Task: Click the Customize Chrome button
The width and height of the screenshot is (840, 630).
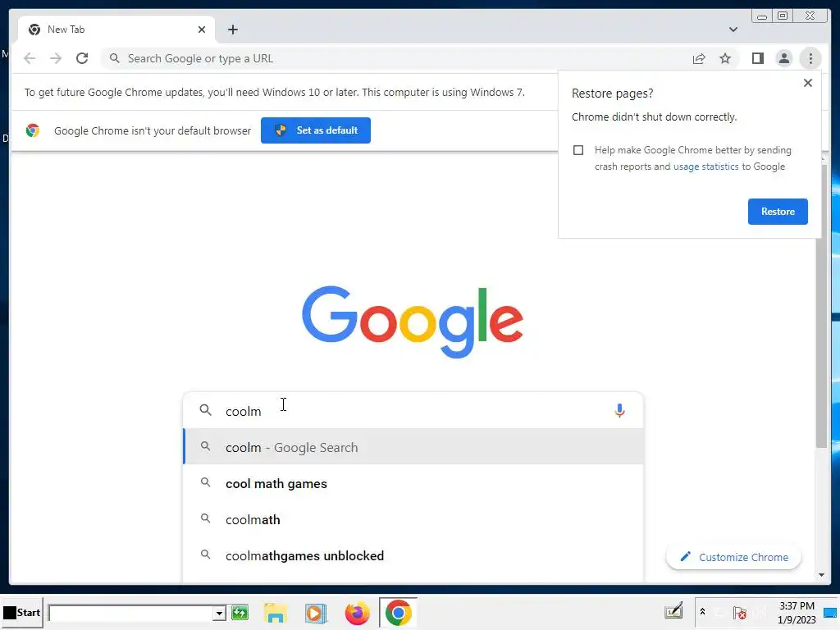Action: 734,557
